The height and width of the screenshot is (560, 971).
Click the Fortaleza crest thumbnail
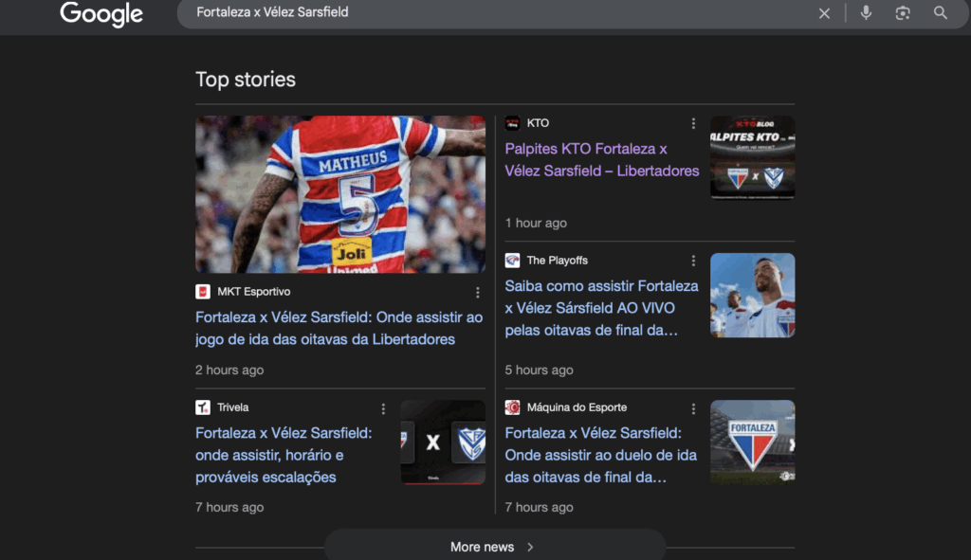tap(752, 442)
